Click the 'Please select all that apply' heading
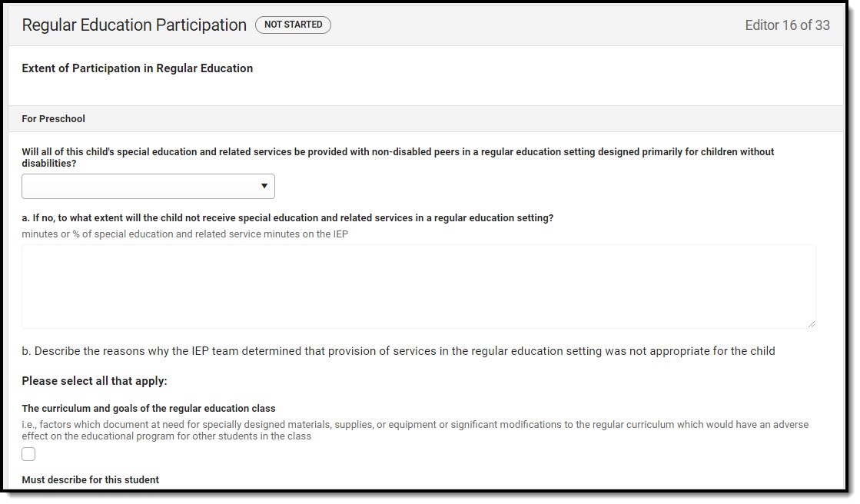This screenshot has width=860, height=504. [x=95, y=381]
